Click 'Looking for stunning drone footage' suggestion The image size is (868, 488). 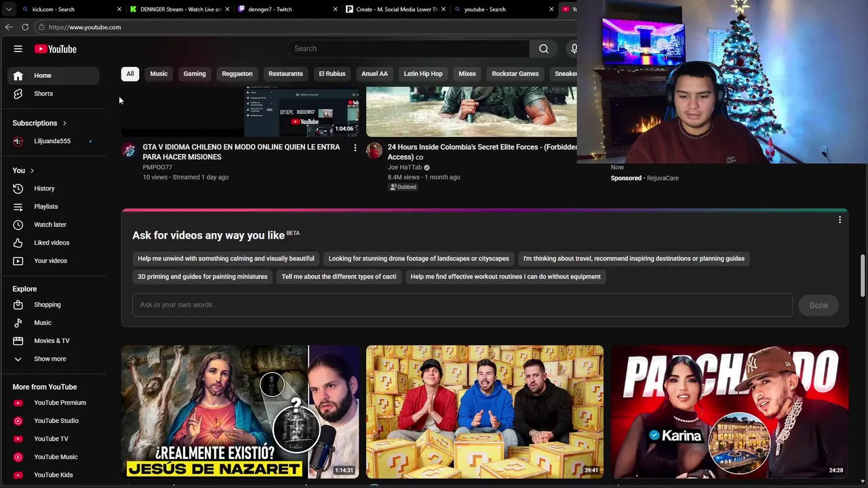[x=418, y=259]
